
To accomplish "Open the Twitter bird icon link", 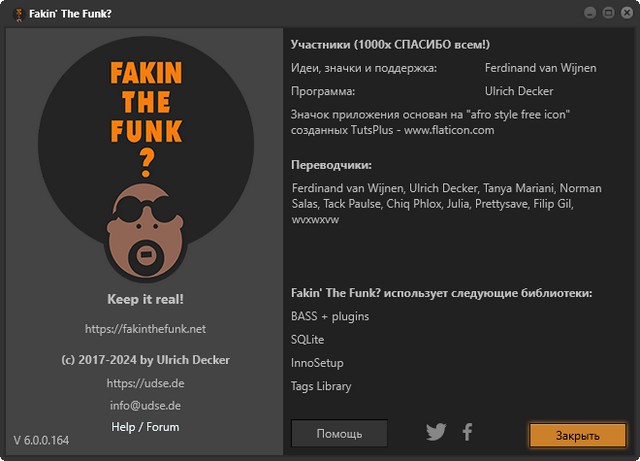I will [436, 432].
